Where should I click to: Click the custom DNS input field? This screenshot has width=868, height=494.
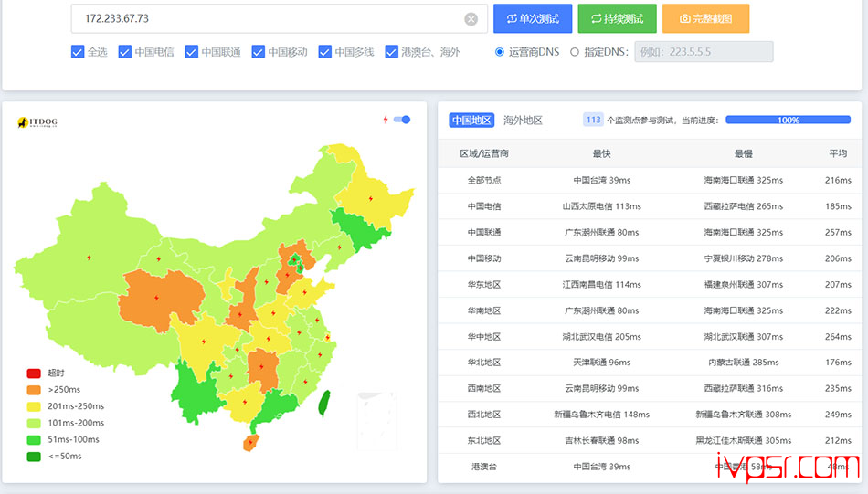(704, 52)
